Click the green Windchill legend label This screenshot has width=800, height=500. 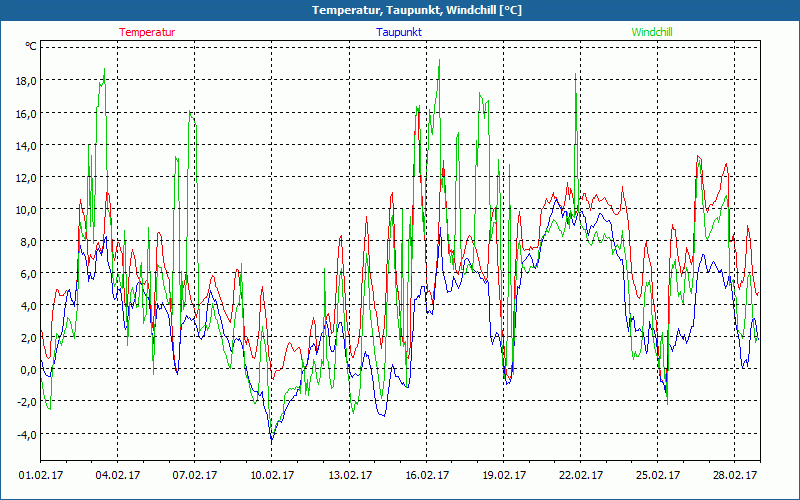click(x=652, y=32)
